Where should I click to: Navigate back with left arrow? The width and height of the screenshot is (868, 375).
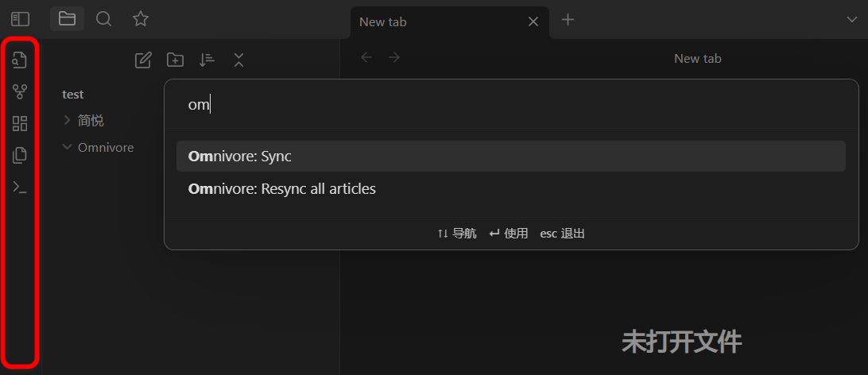(x=366, y=57)
